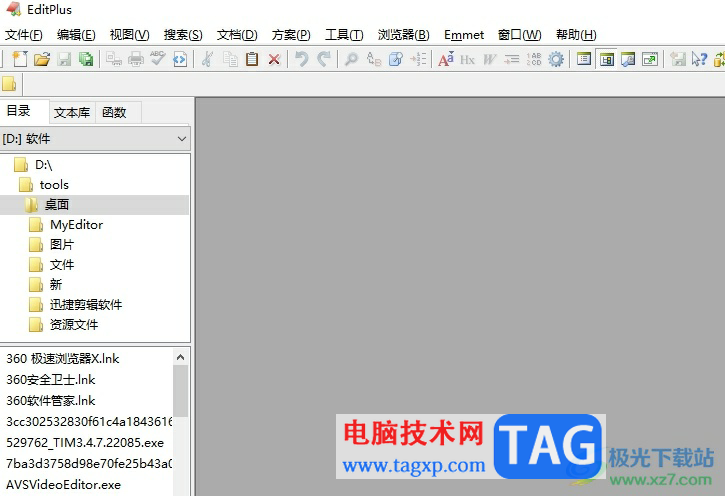Select file 529762_TIM3.4.7.22085.exe
Viewport: 725px width, 496px height.
tap(85, 442)
